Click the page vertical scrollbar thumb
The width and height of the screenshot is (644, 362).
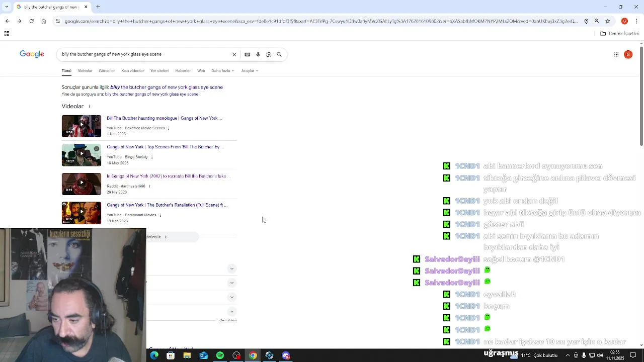pyautogui.click(x=641, y=97)
